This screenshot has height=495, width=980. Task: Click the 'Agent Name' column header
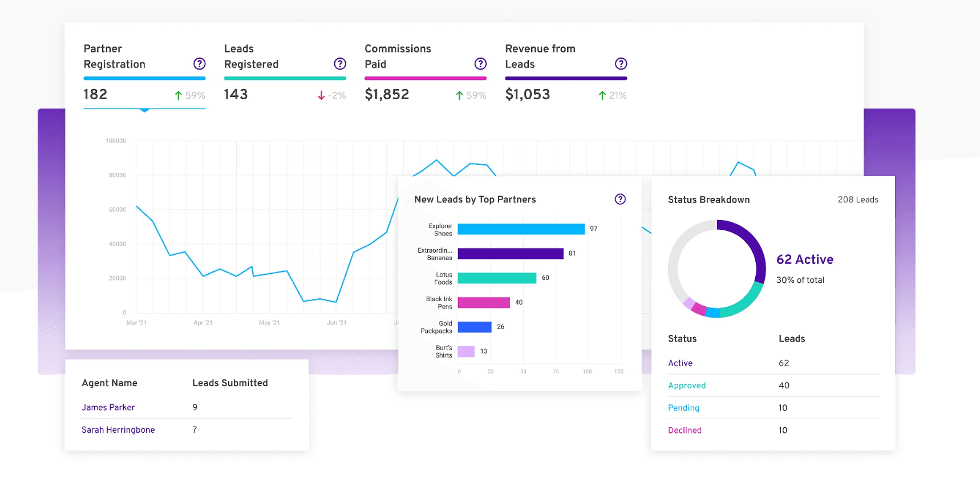110,383
